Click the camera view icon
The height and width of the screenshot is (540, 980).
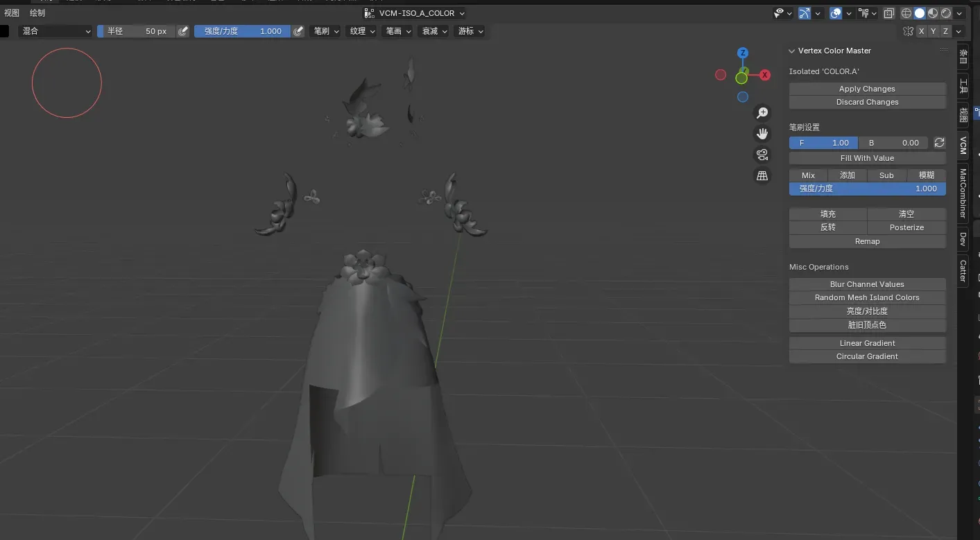tap(762, 155)
